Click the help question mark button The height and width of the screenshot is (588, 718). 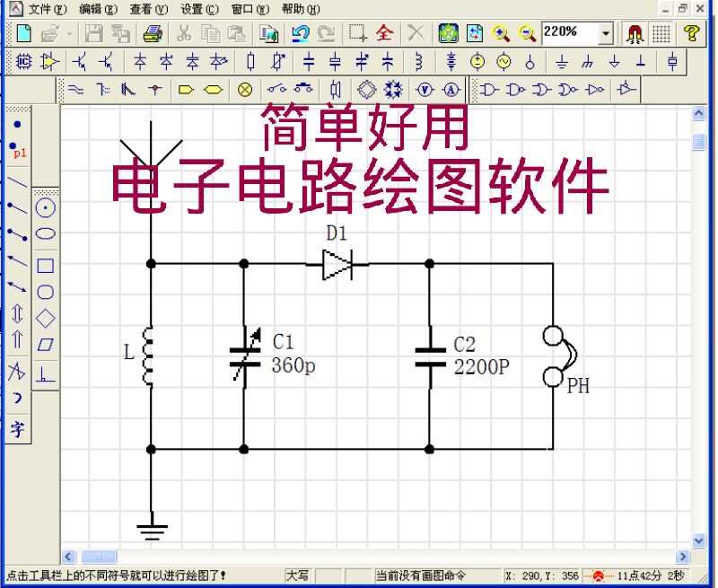[693, 33]
